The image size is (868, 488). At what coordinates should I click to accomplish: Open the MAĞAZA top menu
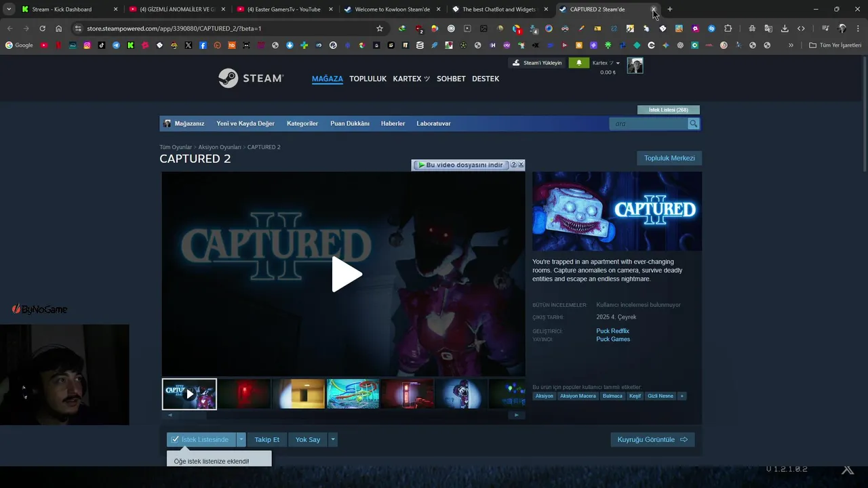pyautogui.click(x=328, y=79)
